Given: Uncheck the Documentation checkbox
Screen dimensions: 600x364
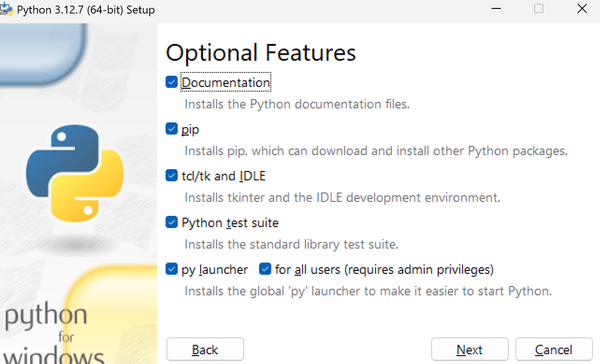Looking at the screenshot, I should coord(172,82).
